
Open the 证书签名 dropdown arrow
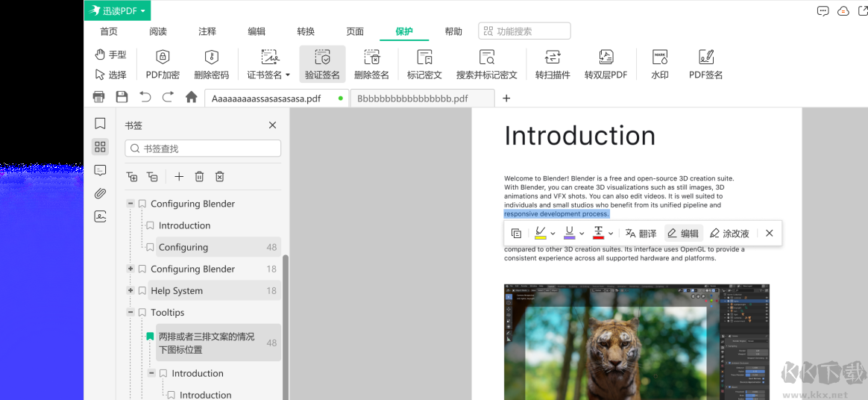[x=288, y=75]
